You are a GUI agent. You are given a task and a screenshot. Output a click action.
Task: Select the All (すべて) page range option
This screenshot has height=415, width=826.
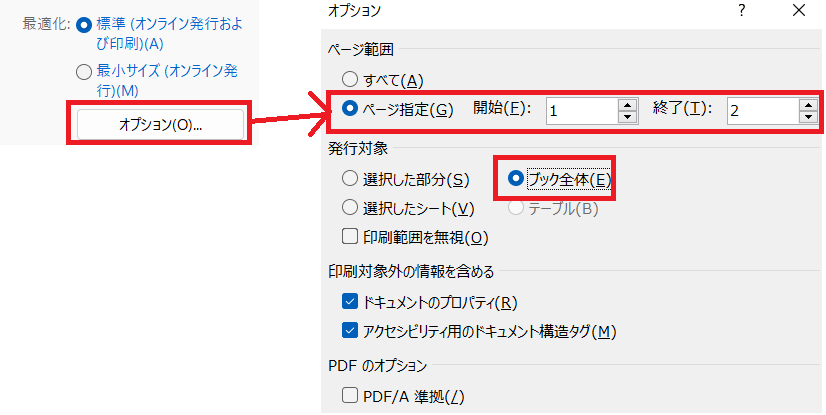(349, 80)
